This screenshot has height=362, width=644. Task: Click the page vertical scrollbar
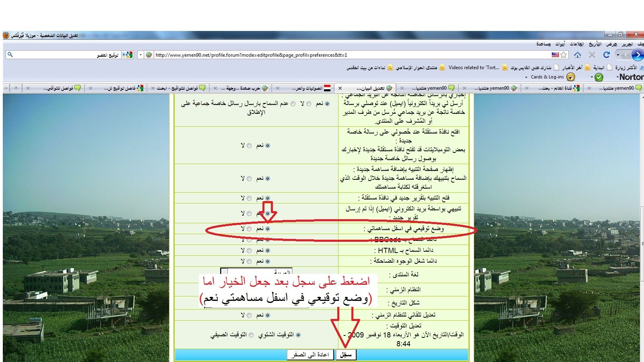pos(642,228)
